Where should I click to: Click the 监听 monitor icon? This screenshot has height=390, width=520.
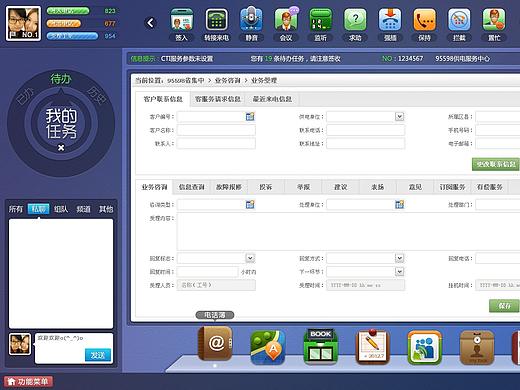320,20
